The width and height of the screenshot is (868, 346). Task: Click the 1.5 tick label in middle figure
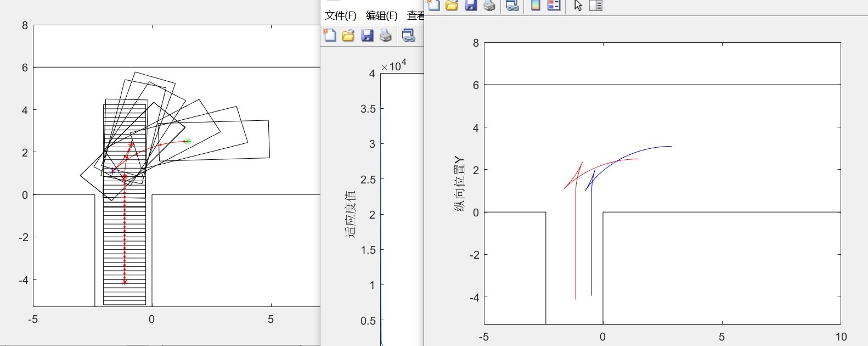368,250
